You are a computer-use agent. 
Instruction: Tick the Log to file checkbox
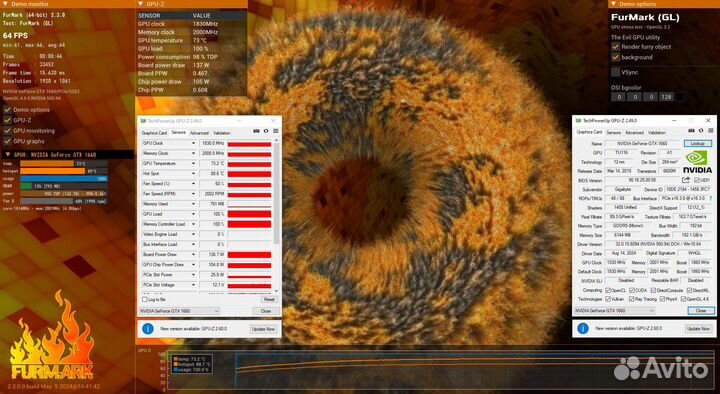(144, 299)
